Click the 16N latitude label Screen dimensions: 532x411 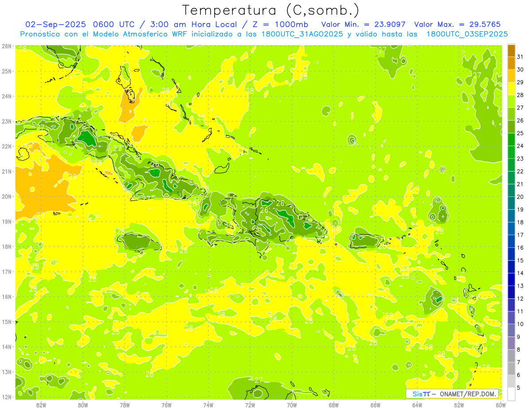click(6, 297)
